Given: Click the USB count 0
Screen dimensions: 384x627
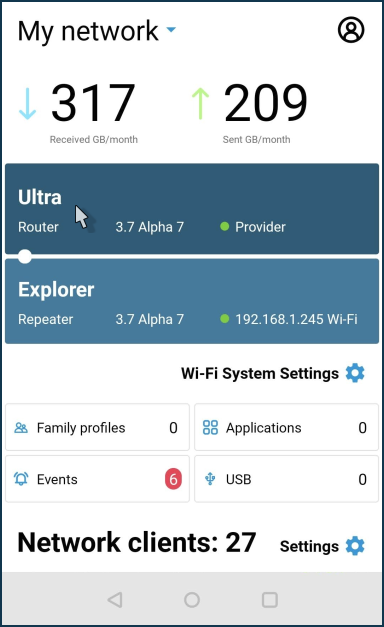Looking at the screenshot, I should (x=362, y=479).
